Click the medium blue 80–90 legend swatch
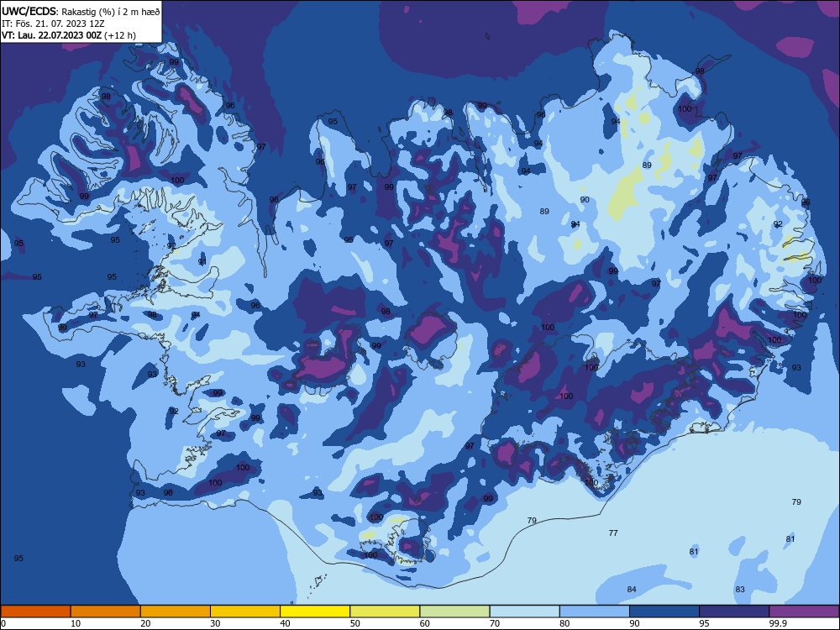The width and height of the screenshot is (840, 630). [595, 612]
